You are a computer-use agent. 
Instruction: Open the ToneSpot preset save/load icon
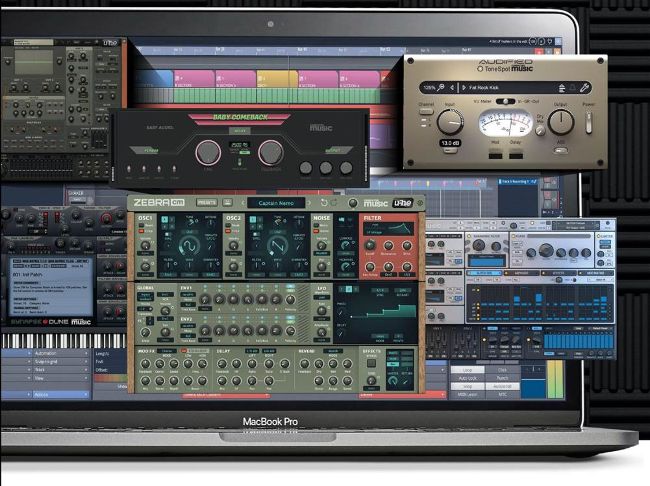click(562, 88)
